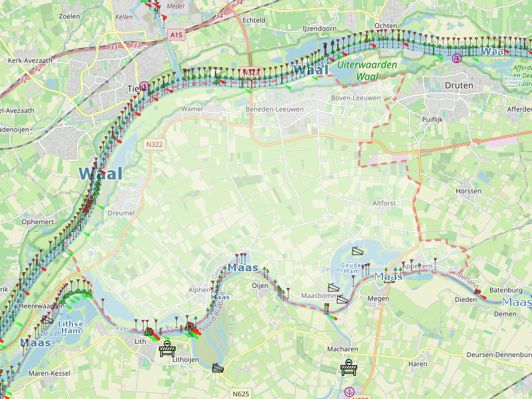Click the slipway icon near Heerewaarden
This screenshot has width=532, height=399.
pyautogui.click(x=47, y=319)
